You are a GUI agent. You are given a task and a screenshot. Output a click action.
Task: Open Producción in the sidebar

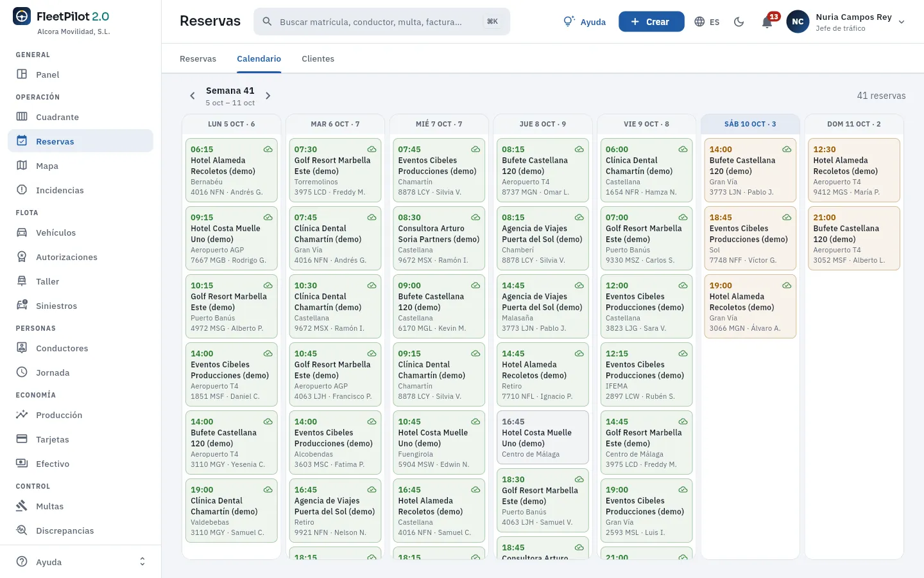[80, 415]
